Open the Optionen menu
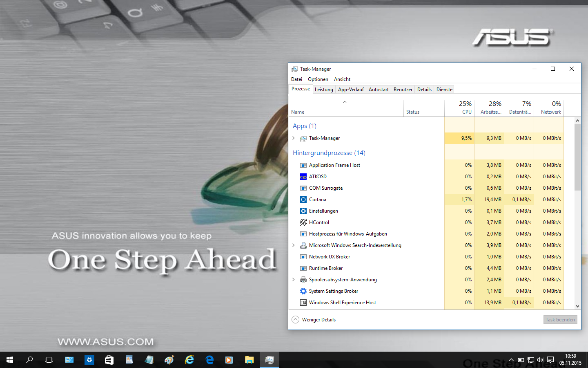Screen dimensions: 588x368 (x=318, y=79)
